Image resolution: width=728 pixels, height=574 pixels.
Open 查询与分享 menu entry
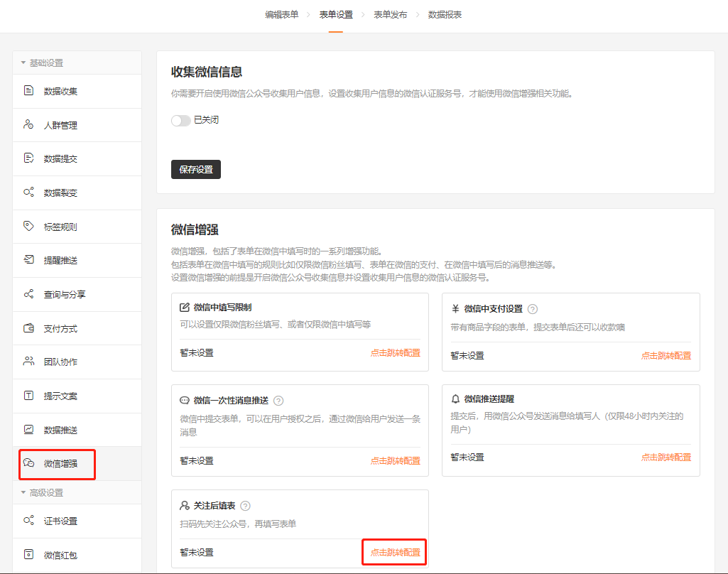[x=77, y=294]
